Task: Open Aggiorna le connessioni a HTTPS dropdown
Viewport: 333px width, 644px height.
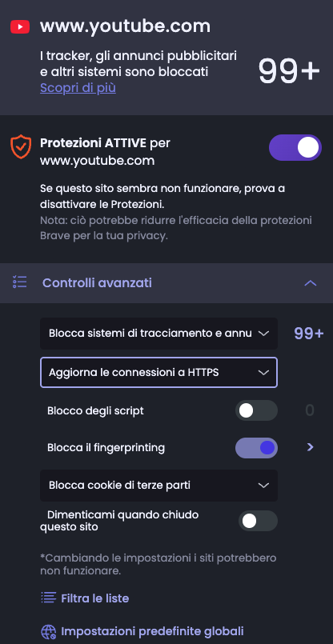Action: tap(158, 373)
